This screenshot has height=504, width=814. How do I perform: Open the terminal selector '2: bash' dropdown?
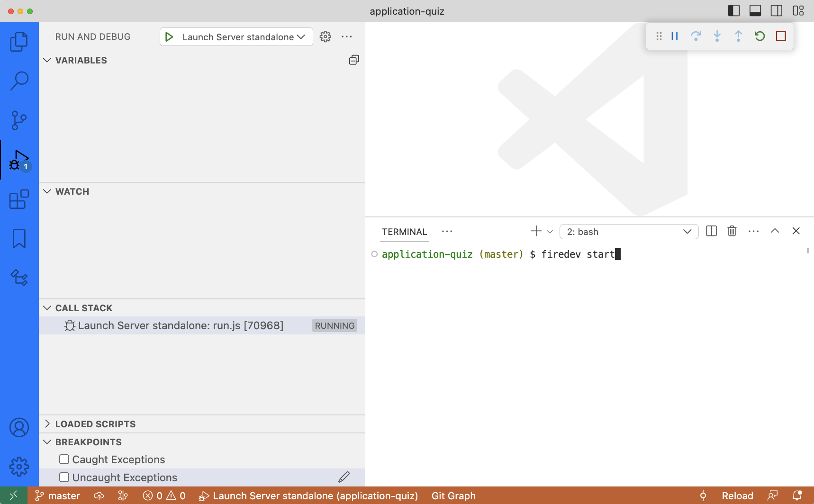tap(629, 232)
